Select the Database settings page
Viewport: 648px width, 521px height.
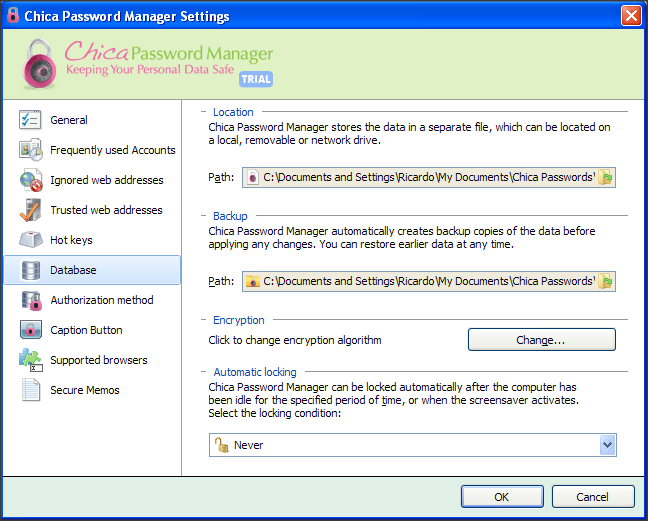point(92,270)
